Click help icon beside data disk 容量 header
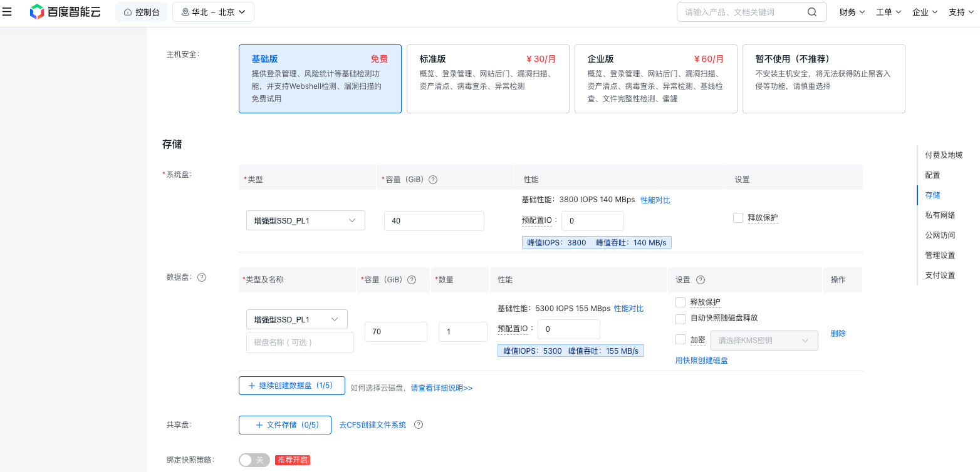This screenshot has height=472, width=980. (412, 280)
